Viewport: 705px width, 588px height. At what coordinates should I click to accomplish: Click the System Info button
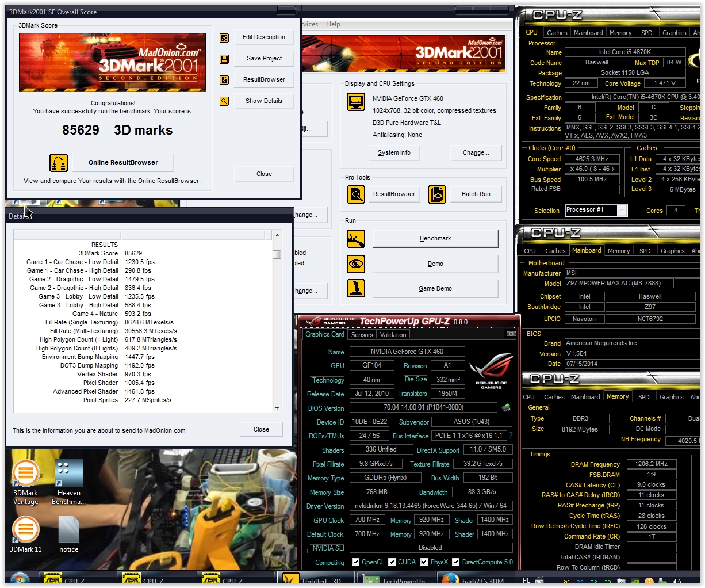[x=394, y=153]
